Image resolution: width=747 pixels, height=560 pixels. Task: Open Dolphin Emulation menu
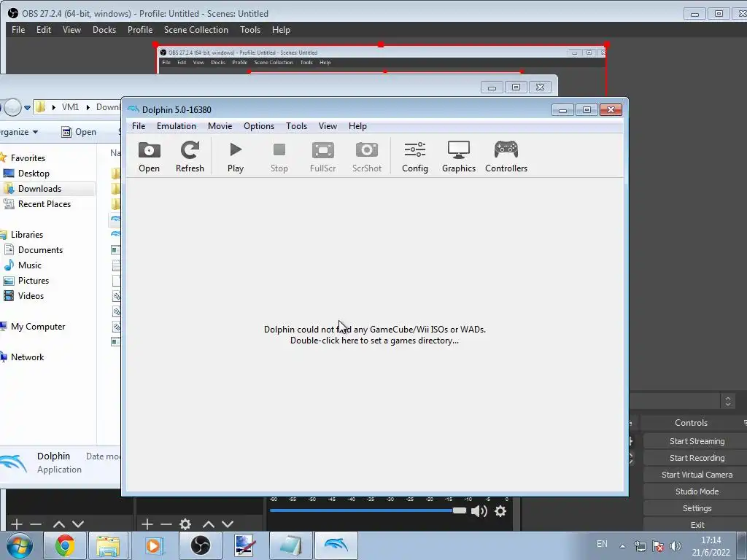coord(177,126)
